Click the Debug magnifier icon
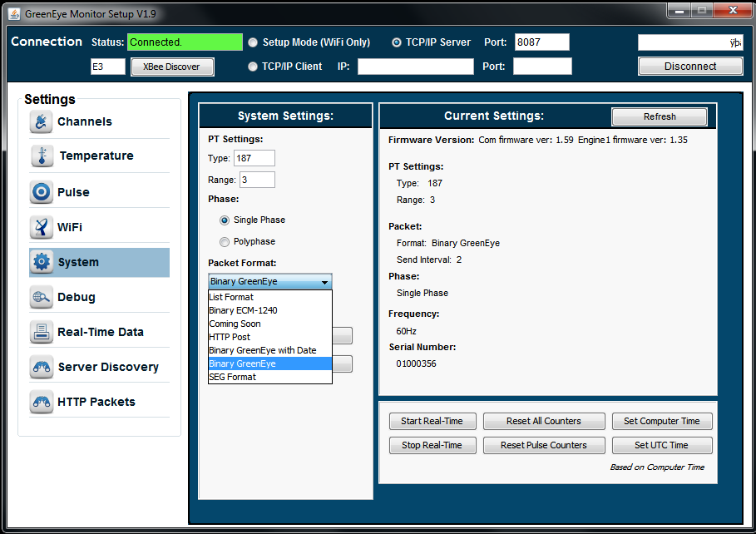756x534 pixels. (x=42, y=297)
